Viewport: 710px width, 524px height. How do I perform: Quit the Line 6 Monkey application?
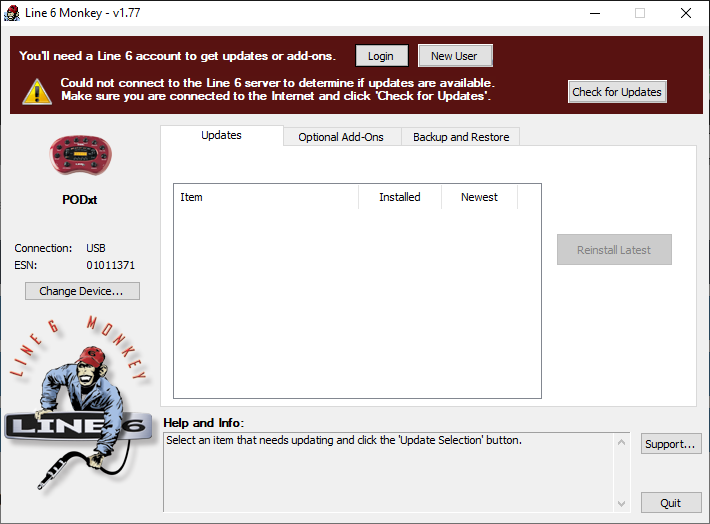(x=670, y=503)
